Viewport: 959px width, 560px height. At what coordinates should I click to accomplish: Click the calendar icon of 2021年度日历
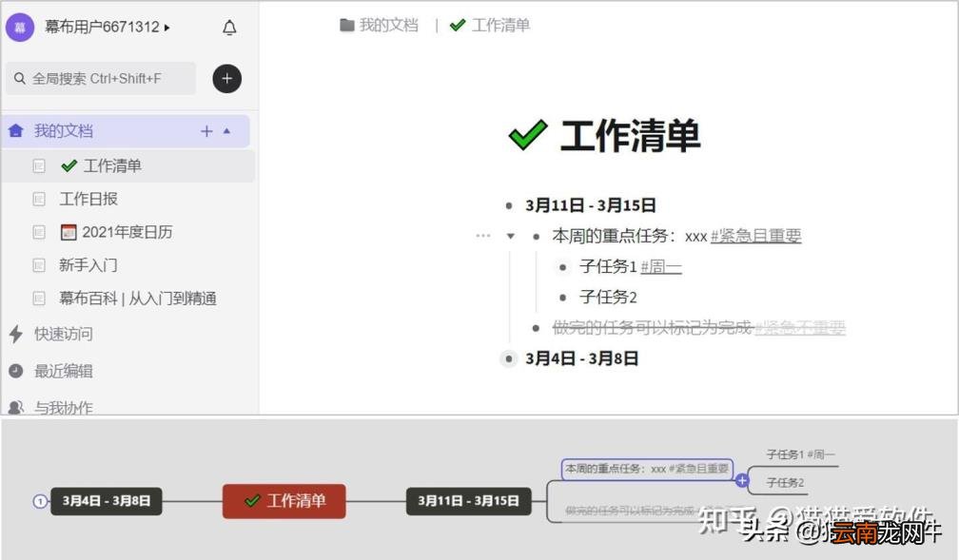[68, 232]
